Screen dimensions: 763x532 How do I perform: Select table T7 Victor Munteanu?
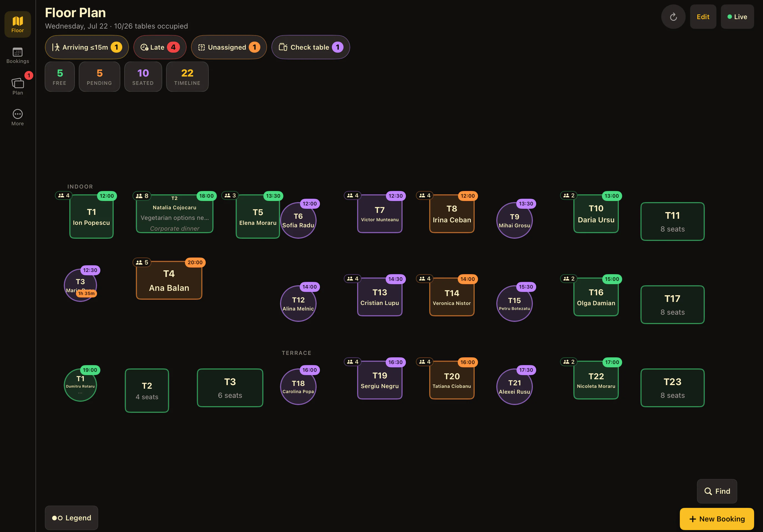click(x=380, y=214)
